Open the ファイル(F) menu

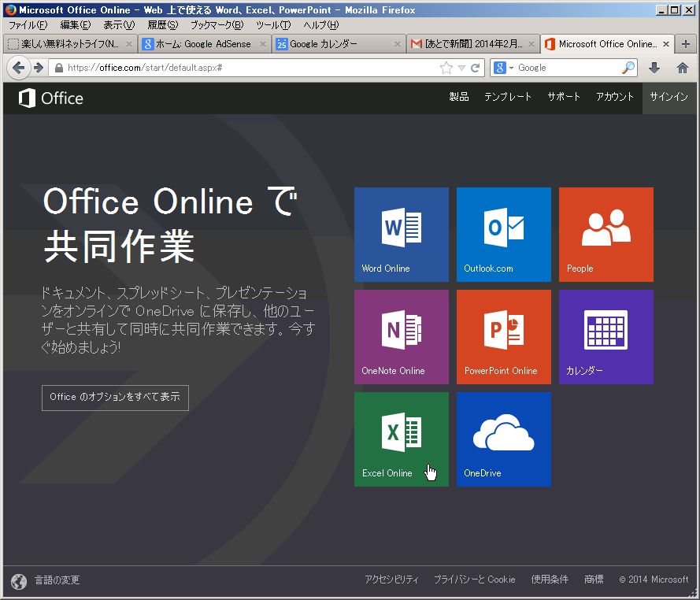coord(28,25)
